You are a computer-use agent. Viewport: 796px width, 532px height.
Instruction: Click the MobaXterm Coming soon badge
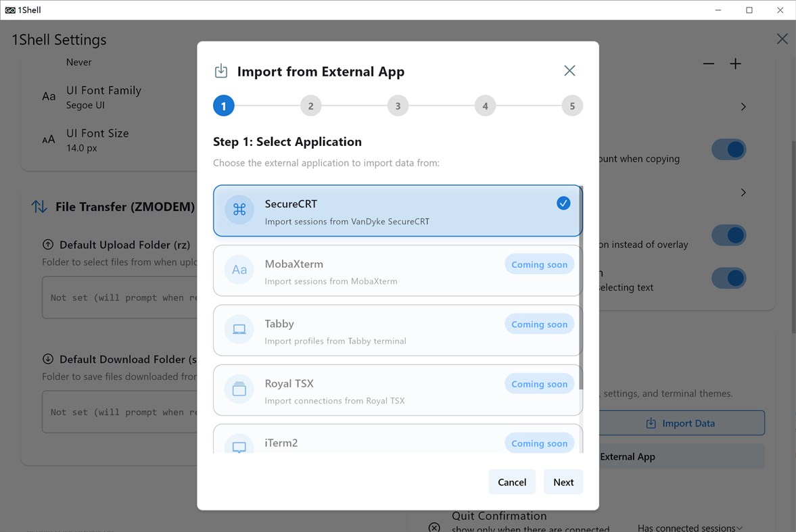point(539,264)
